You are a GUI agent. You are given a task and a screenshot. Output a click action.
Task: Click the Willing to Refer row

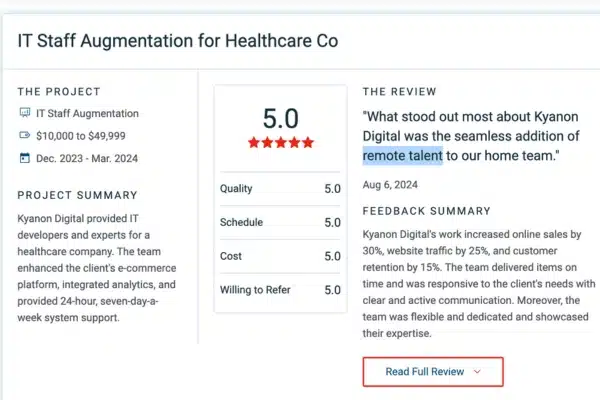pos(280,290)
